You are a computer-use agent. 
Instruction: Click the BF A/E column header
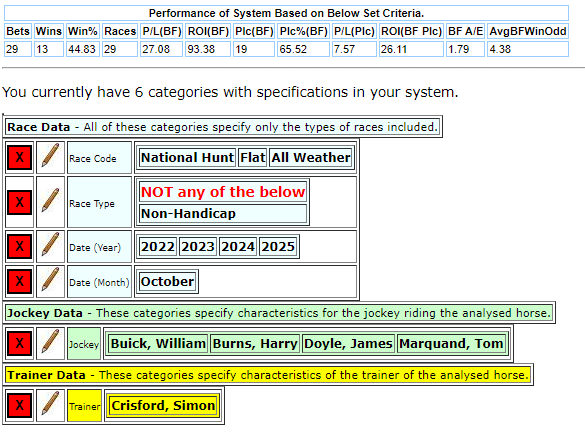465,31
